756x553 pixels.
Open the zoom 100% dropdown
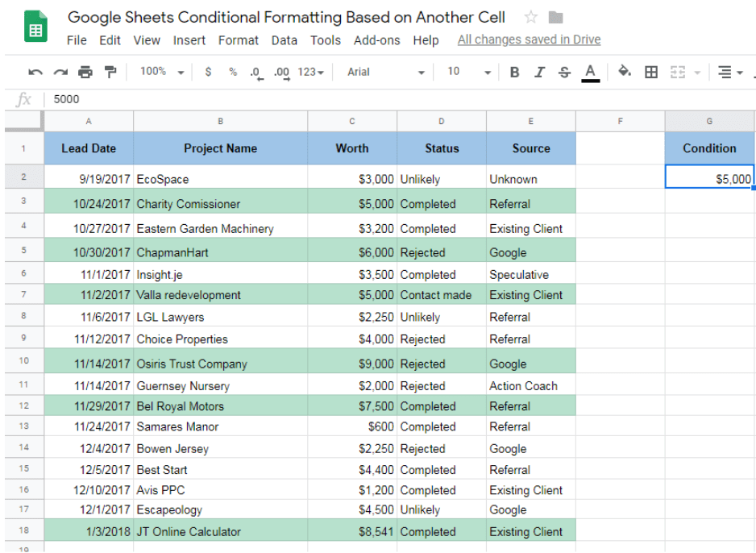pyautogui.click(x=162, y=72)
